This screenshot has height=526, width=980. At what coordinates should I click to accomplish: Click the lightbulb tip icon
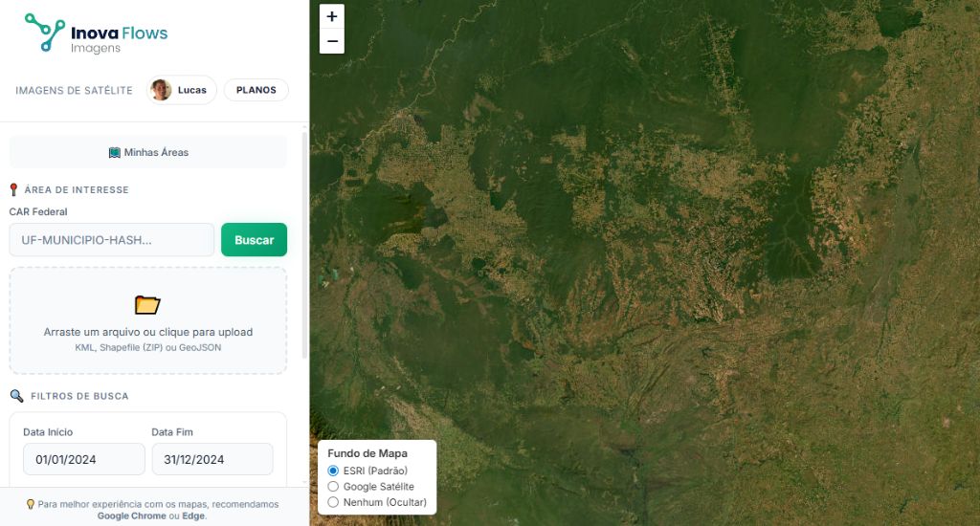point(31,504)
